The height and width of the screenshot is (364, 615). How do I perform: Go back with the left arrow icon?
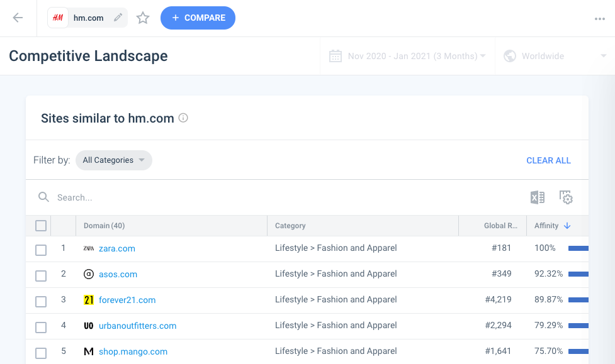coord(18,18)
